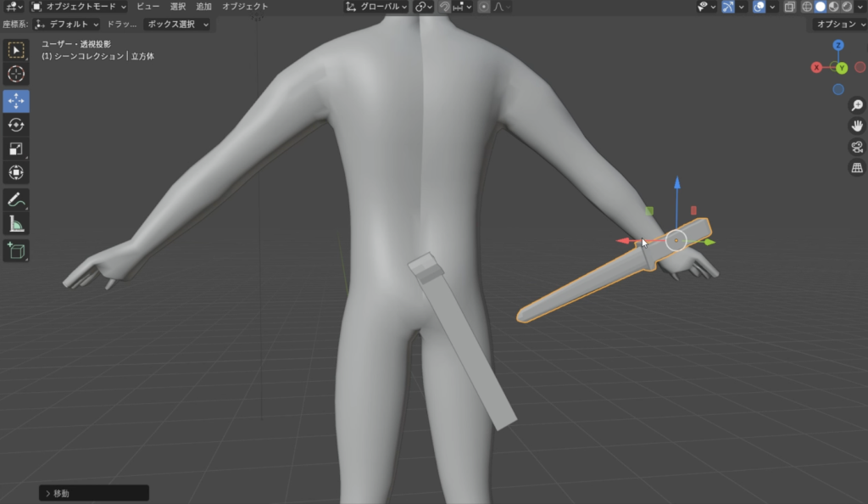Click the negative Z blue gizmo dot
868x504 pixels.
click(x=838, y=89)
